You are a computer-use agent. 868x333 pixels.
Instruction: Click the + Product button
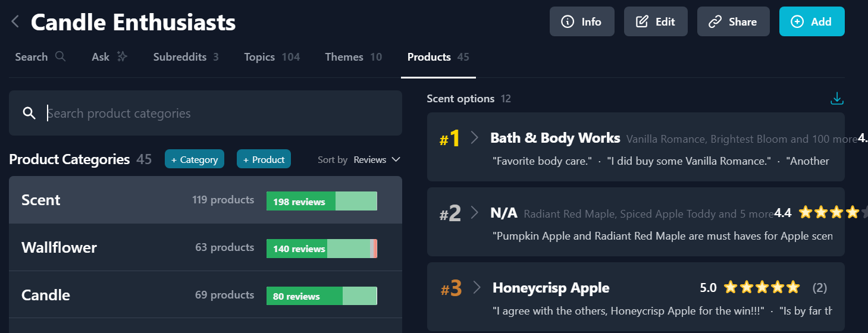264,159
